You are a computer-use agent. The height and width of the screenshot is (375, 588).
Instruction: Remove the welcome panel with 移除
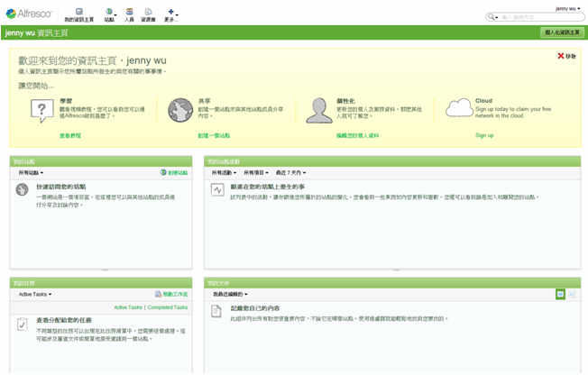click(566, 56)
